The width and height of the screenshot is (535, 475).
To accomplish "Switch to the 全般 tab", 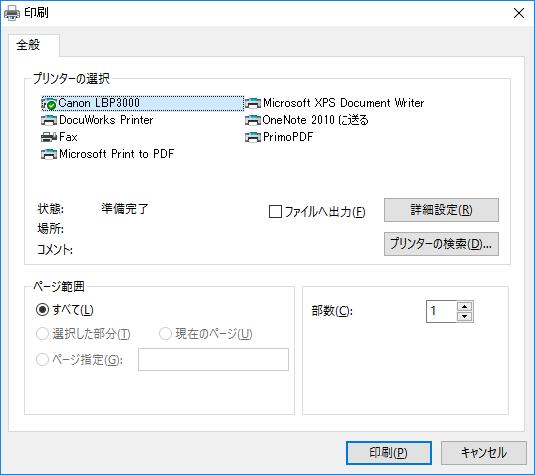I will [34, 45].
